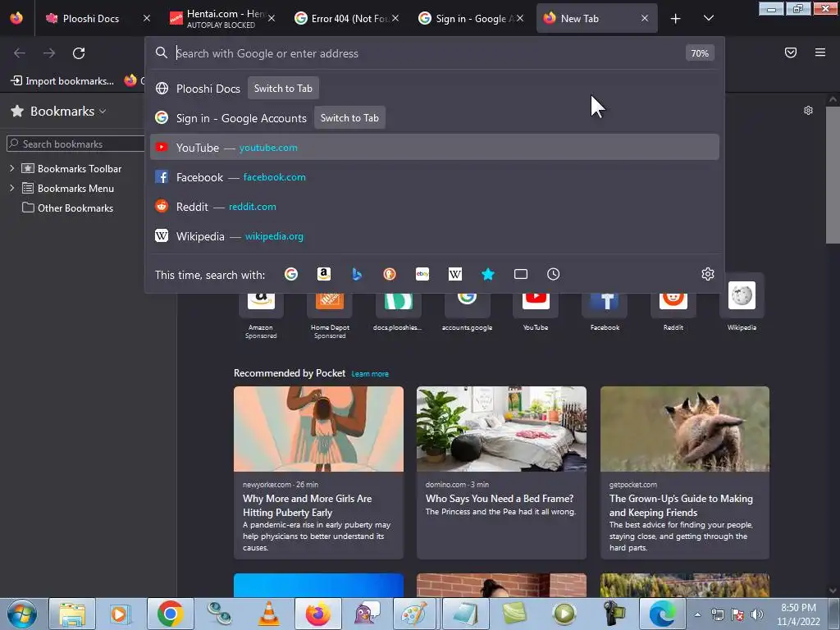
Task: Search open tabs using the tabs icon
Action: pyautogui.click(x=521, y=274)
